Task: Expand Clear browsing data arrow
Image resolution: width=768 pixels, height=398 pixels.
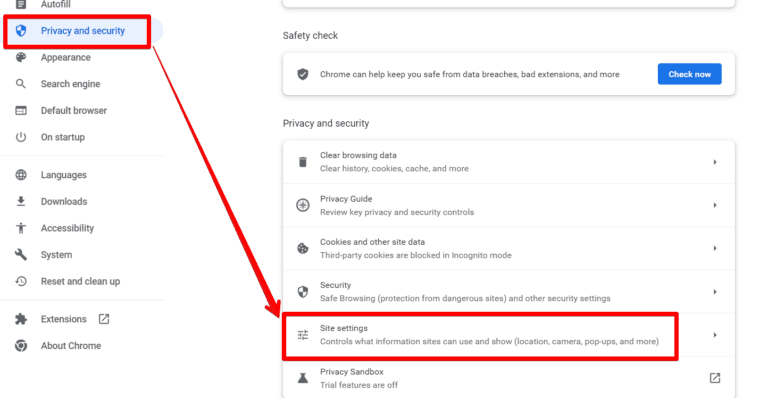Action: click(715, 162)
